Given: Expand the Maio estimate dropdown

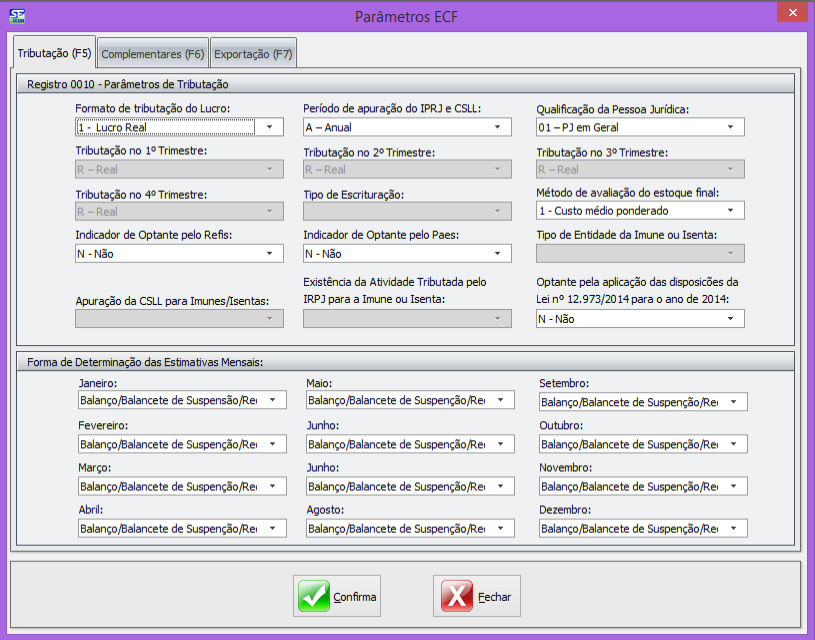Looking at the screenshot, I should [501, 401].
